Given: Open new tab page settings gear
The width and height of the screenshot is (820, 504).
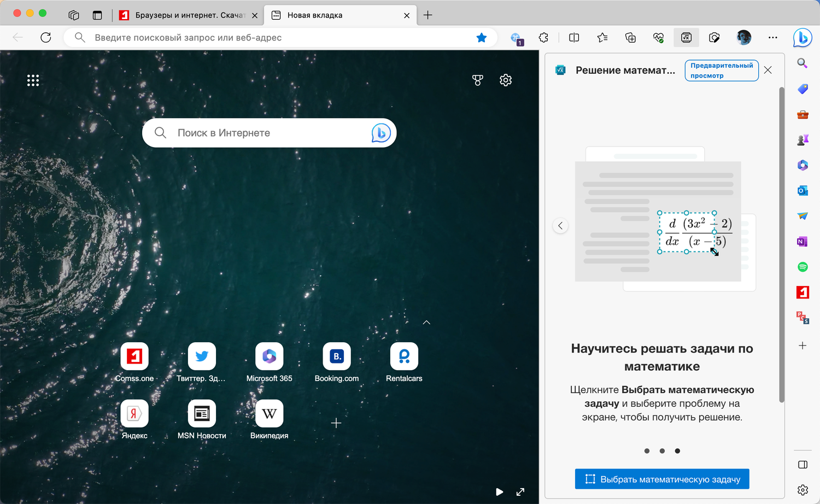Looking at the screenshot, I should pyautogui.click(x=506, y=80).
